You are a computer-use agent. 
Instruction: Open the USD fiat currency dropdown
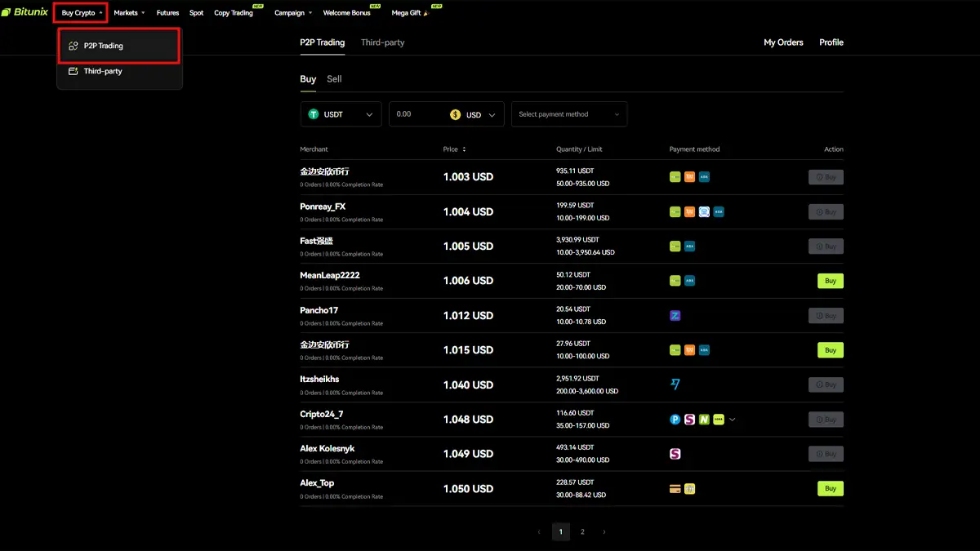(474, 115)
